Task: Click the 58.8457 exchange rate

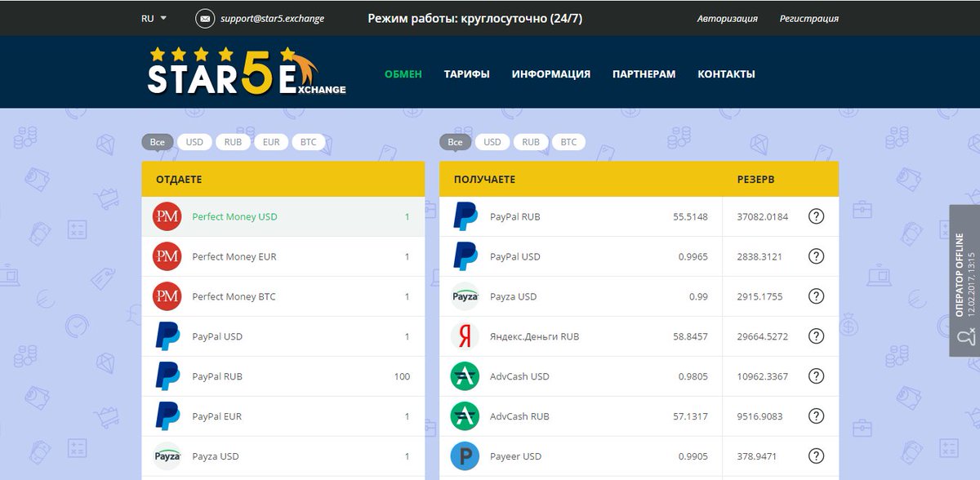Action: (690, 336)
